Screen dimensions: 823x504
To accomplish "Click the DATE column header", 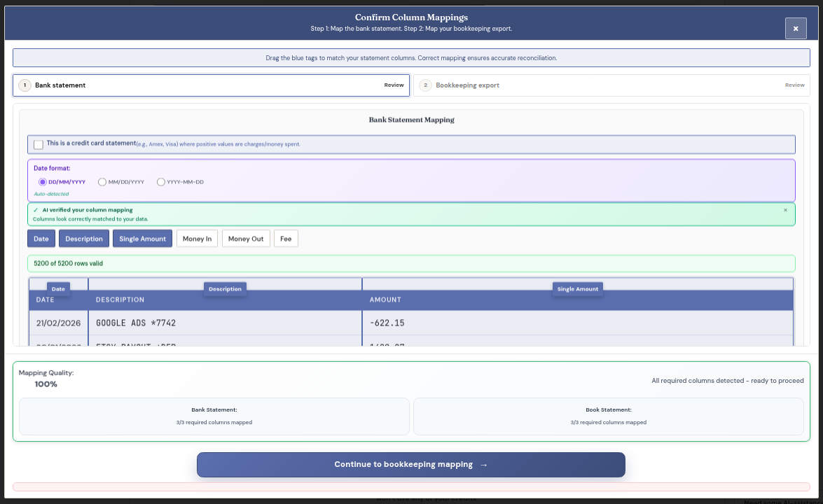I will coord(58,300).
